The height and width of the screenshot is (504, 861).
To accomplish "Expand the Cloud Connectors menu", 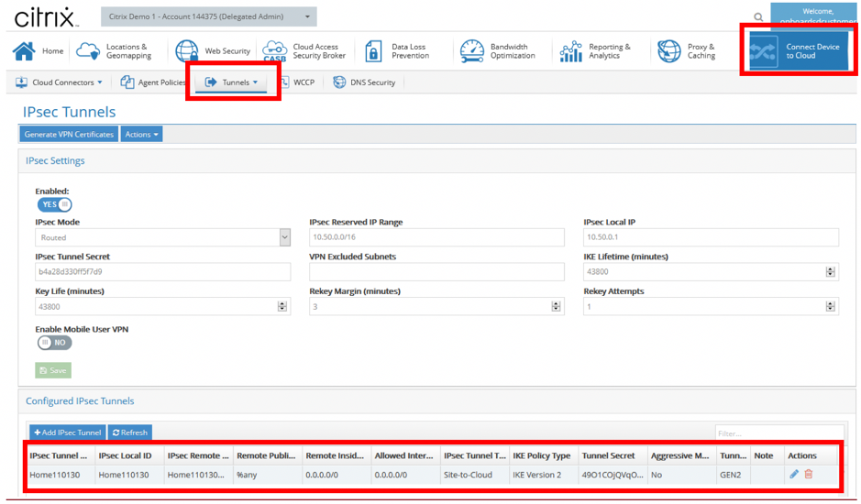I will pyautogui.click(x=99, y=82).
